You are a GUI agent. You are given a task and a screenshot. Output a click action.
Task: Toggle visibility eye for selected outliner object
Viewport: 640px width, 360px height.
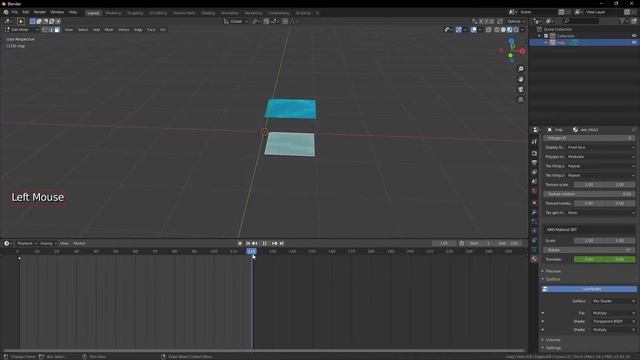point(634,42)
